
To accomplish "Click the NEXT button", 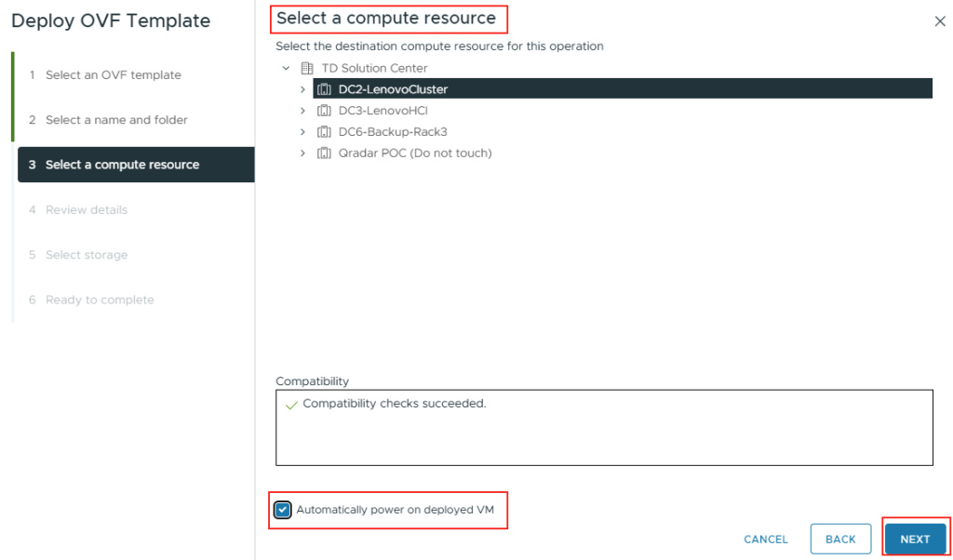I will point(916,540).
